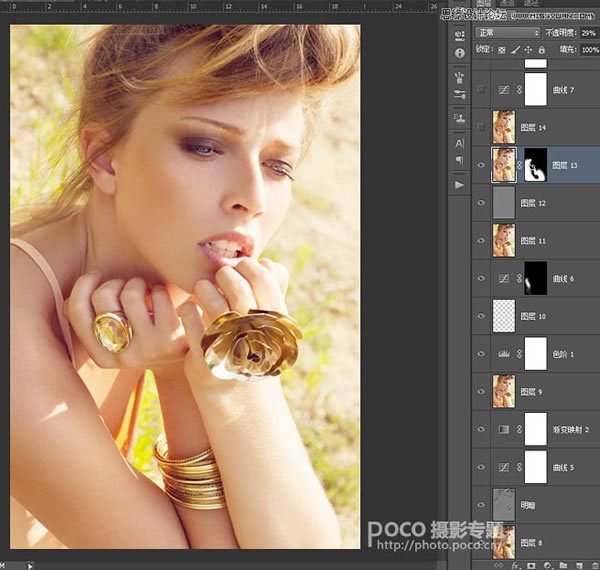Add a layer mask using bottom icon
Viewport: 600px width, 570px height.
click(x=531, y=565)
